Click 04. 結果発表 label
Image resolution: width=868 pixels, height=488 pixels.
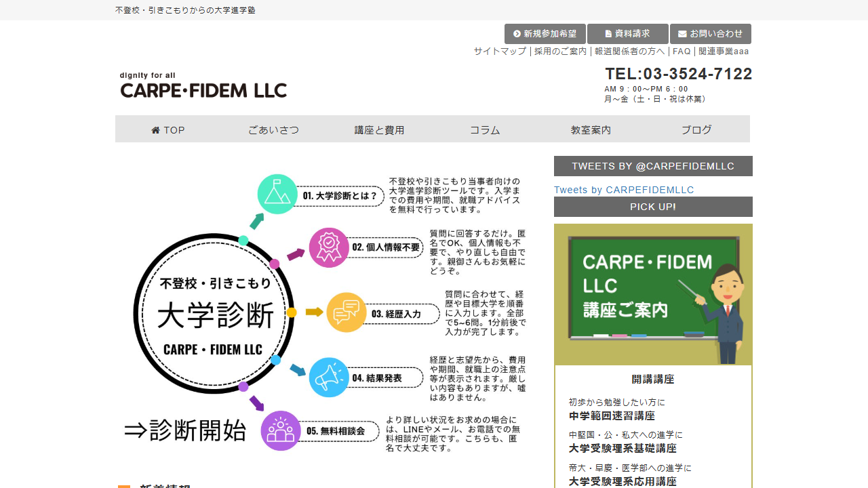coord(377,378)
